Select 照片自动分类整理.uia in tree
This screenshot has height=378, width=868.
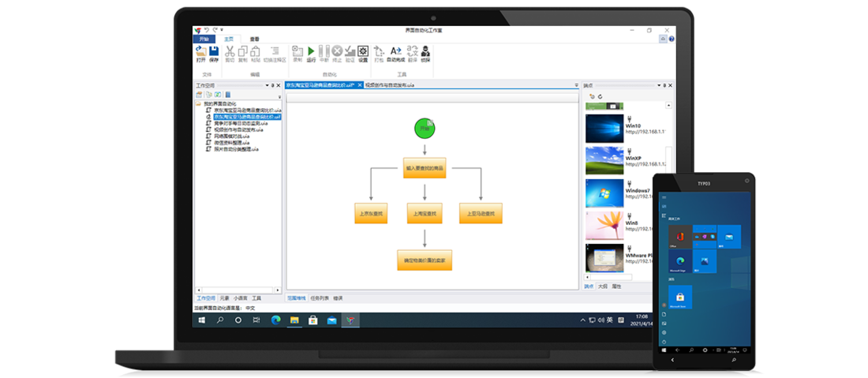tap(237, 149)
